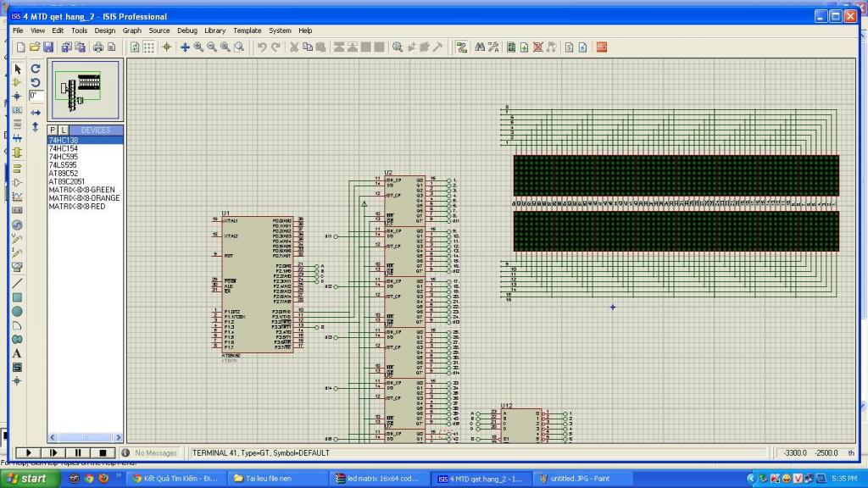This screenshot has height=488, width=868.
Task: Select MATRIX-8X8-RED from the devices list
Action: [77, 206]
